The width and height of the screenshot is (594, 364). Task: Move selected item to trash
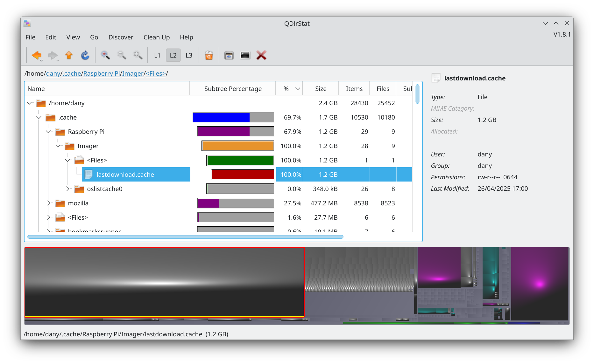pyautogui.click(x=209, y=55)
